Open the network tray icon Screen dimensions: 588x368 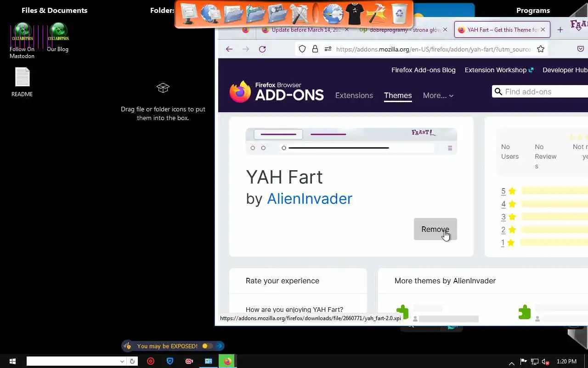coord(535,362)
